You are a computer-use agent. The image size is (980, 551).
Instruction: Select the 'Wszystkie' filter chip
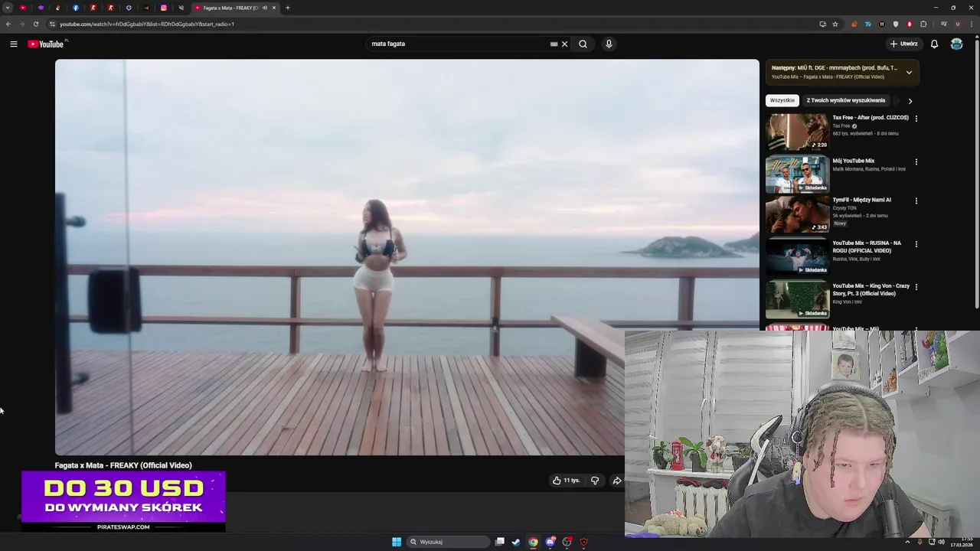pos(782,100)
